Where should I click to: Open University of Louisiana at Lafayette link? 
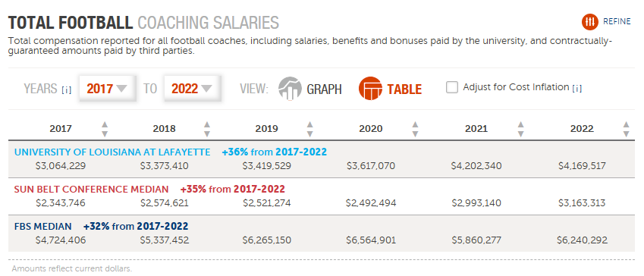tap(112, 152)
